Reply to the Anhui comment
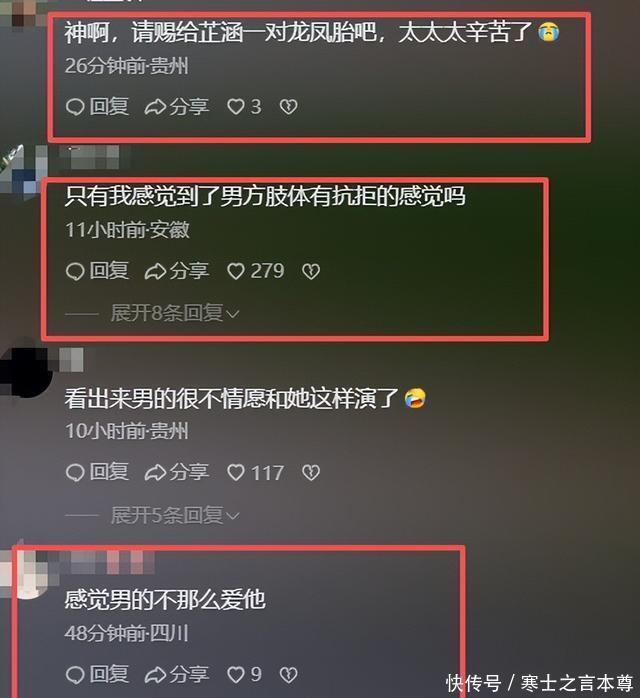 coord(97,271)
